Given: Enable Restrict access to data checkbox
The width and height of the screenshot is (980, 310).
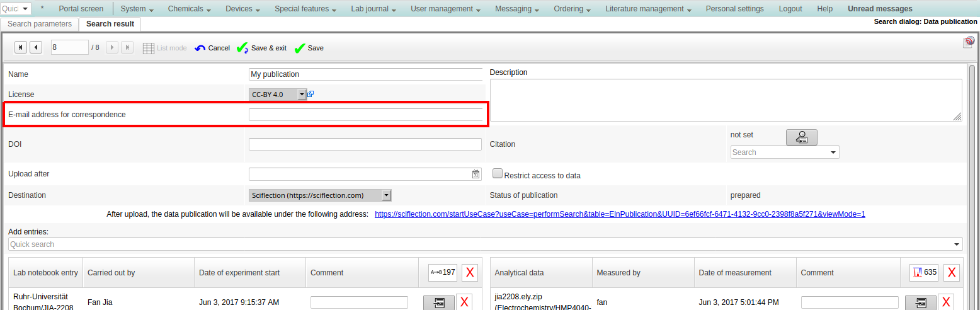Looking at the screenshot, I should 497,173.
